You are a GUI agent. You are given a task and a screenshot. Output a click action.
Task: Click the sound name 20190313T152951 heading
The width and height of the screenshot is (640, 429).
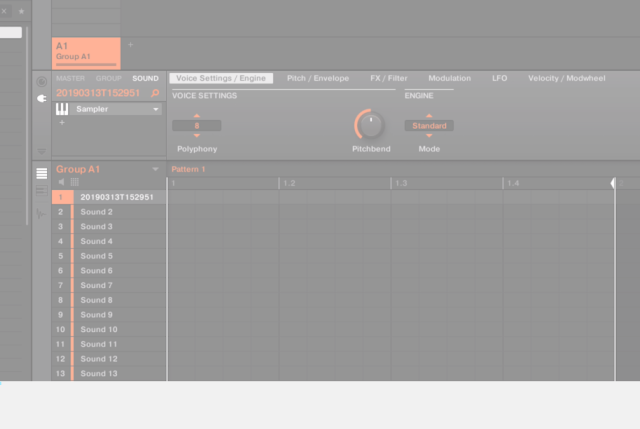98,93
